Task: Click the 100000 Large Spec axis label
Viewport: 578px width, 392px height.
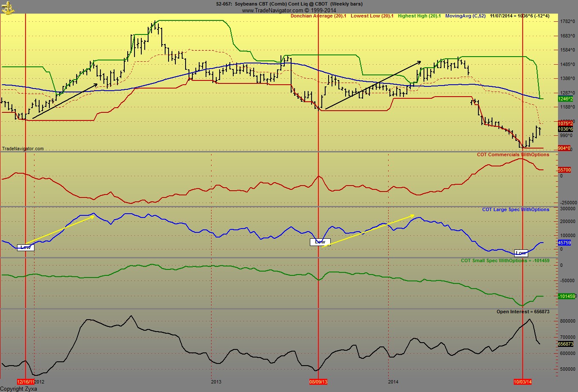Action: [x=567, y=235]
